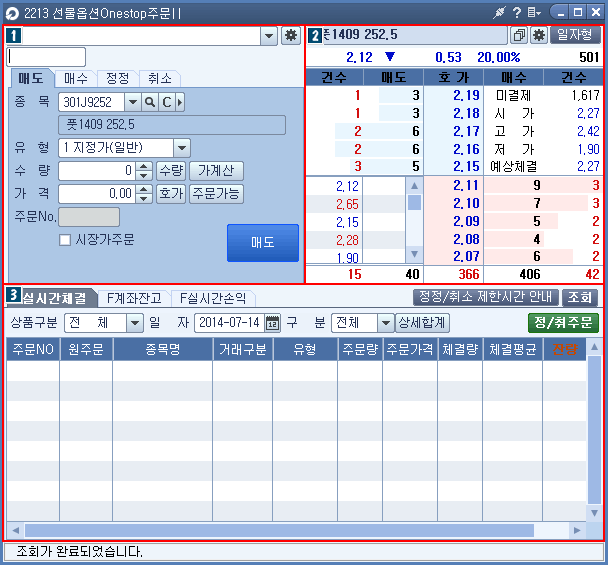Click 수량 button

point(171,171)
